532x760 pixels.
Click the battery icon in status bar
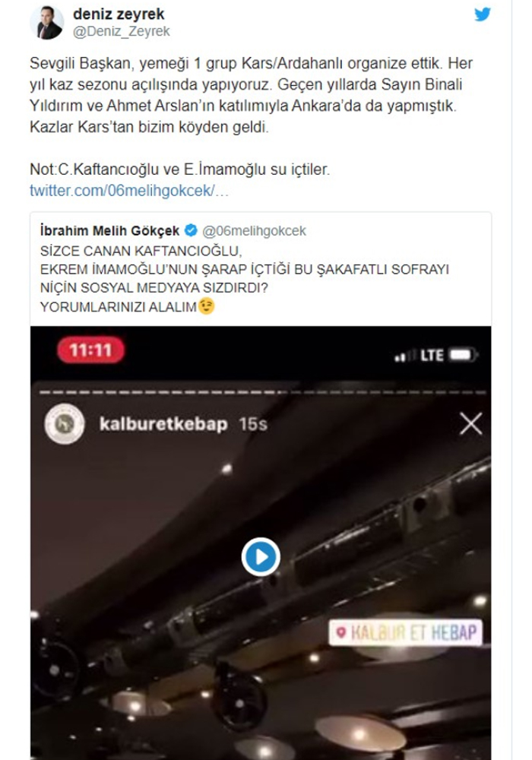(463, 355)
